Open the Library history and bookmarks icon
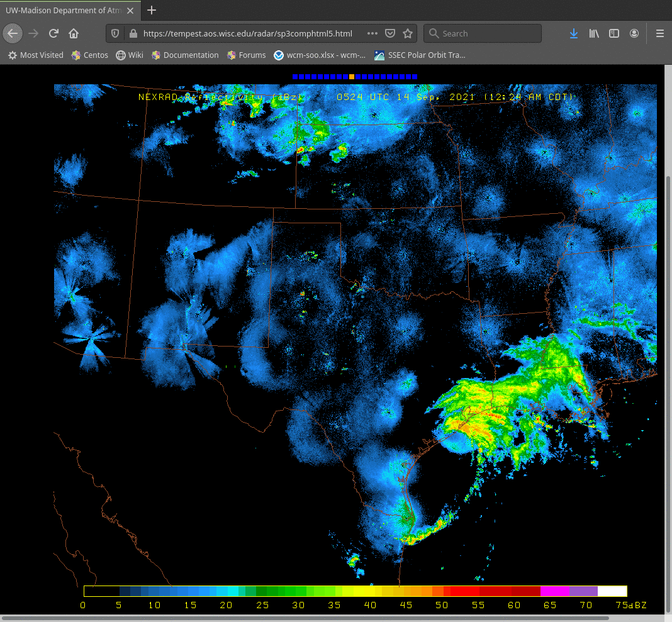 pos(594,33)
